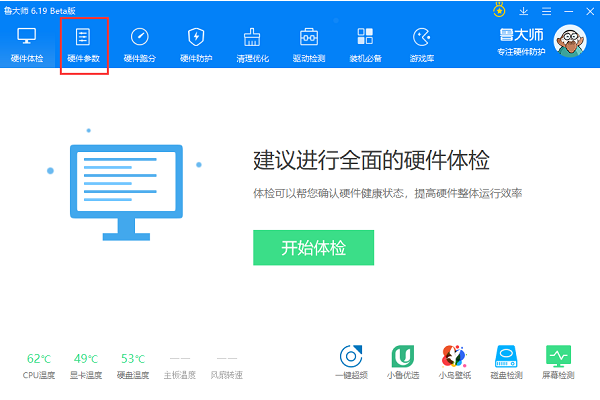
Task: Click the 鲁大师 mascot avatar
Action: pos(570,41)
